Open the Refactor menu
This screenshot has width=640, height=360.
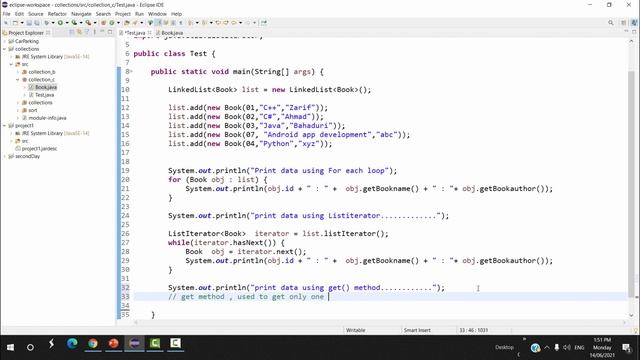pos(57,14)
